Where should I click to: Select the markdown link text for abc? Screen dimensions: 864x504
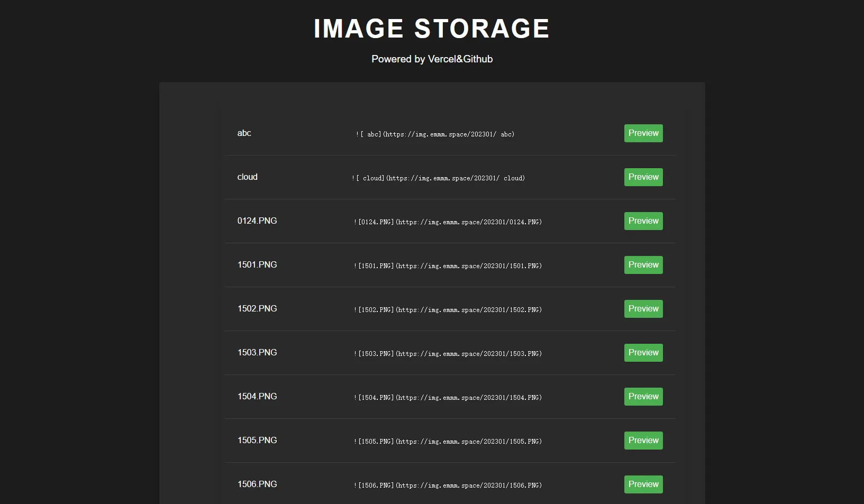point(435,134)
